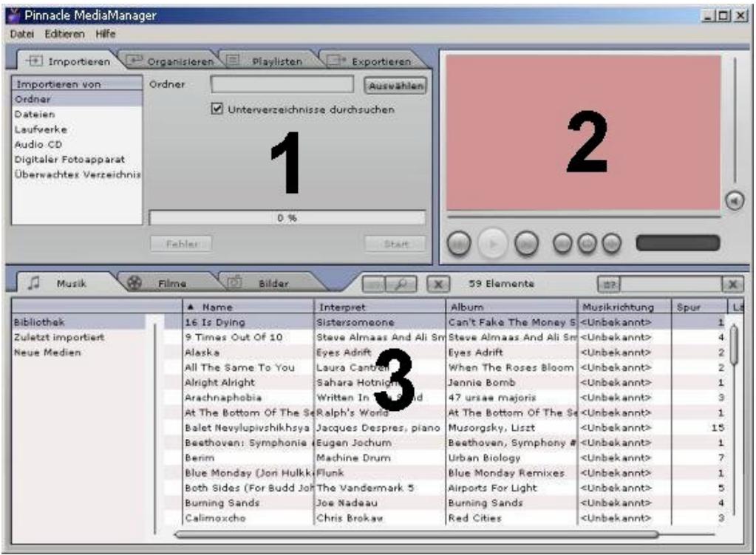Click the blank button left of the magnifier
The width and height of the screenshot is (756, 555).
tap(374, 284)
